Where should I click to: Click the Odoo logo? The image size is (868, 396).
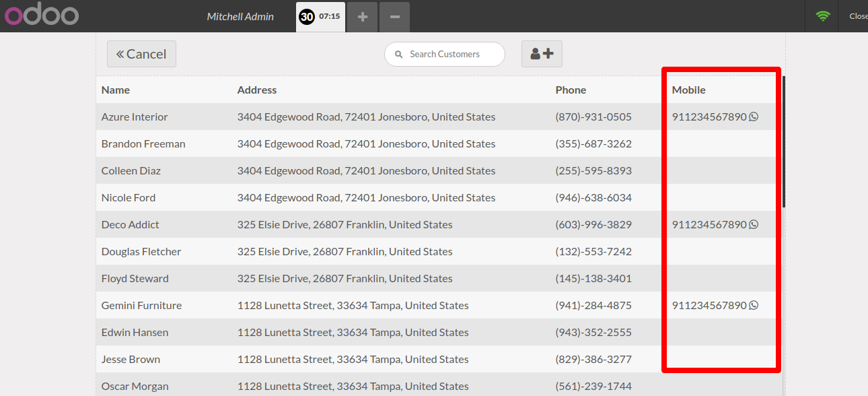pos(42,15)
